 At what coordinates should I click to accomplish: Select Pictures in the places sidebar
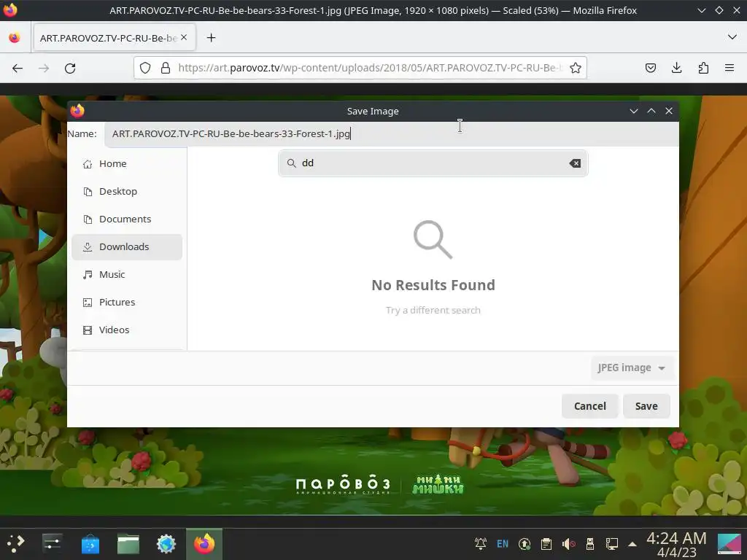[x=127, y=302]
